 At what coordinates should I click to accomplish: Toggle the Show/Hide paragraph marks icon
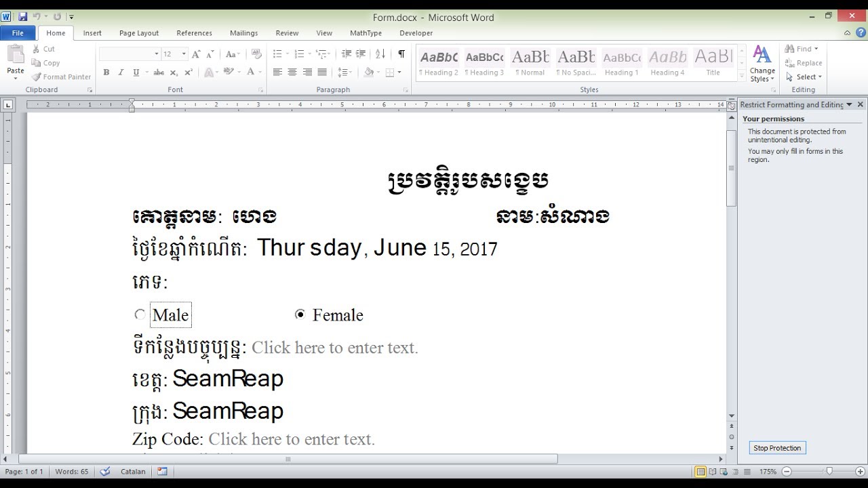[401, 54]
